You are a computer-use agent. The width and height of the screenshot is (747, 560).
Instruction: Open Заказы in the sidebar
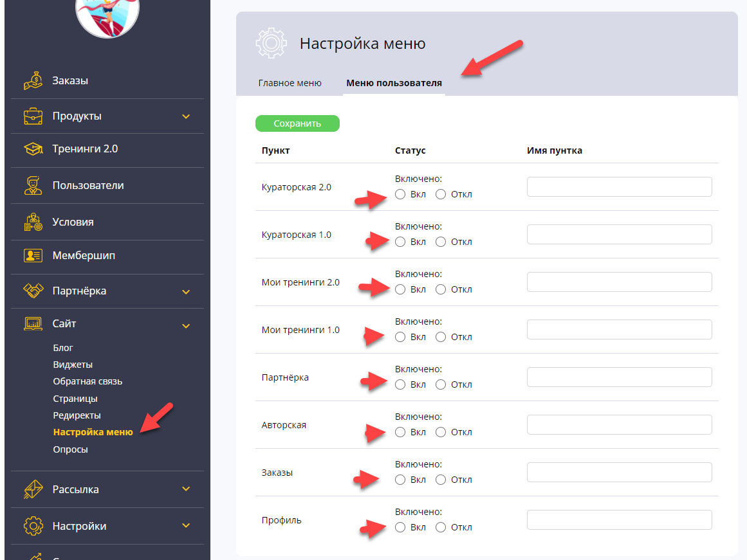pyautogui.click(x=70, y=80)
